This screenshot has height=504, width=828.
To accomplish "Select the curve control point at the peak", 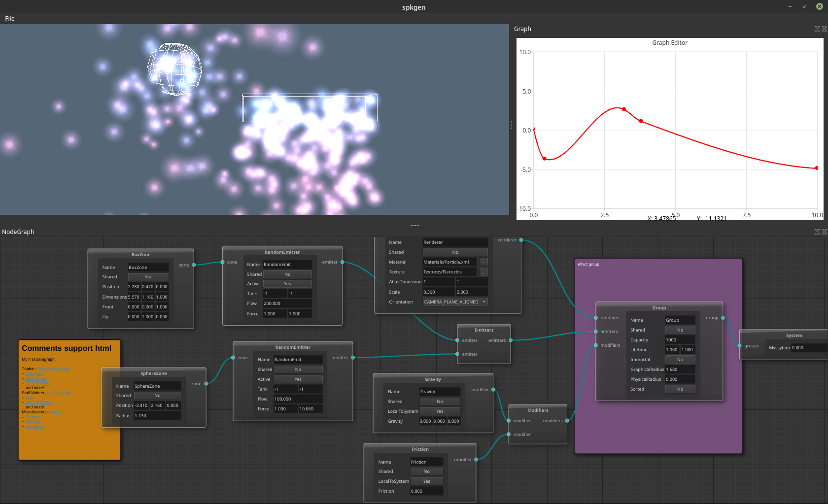I will 624,109.
